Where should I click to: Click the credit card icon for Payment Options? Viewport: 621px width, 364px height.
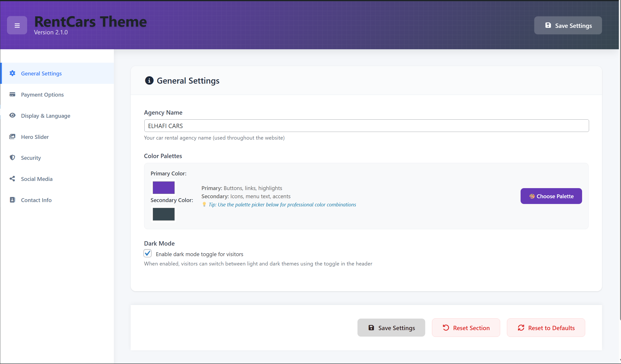coord(12,94)
